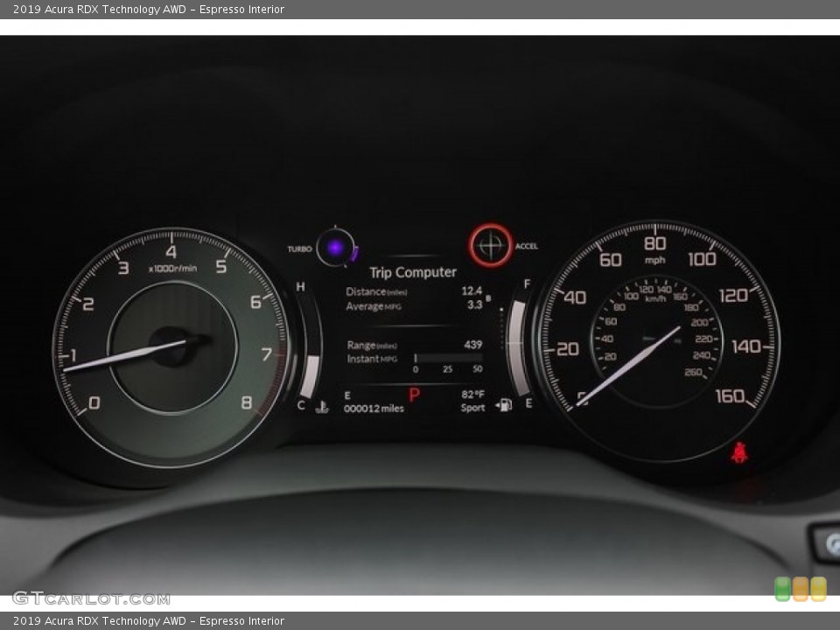
Task: Click the F fuel gauge marker
Action: point(527,283)
